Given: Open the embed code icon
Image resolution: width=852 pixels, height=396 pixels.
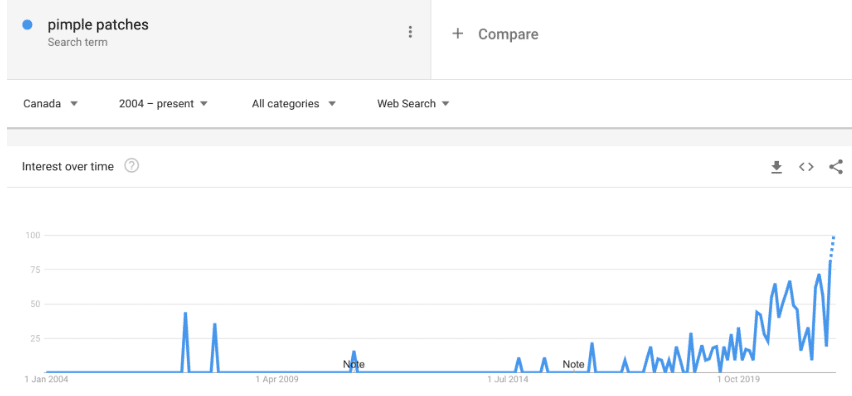Looking at the screenshot, I should pyautogui.click(x=806, y=167).
